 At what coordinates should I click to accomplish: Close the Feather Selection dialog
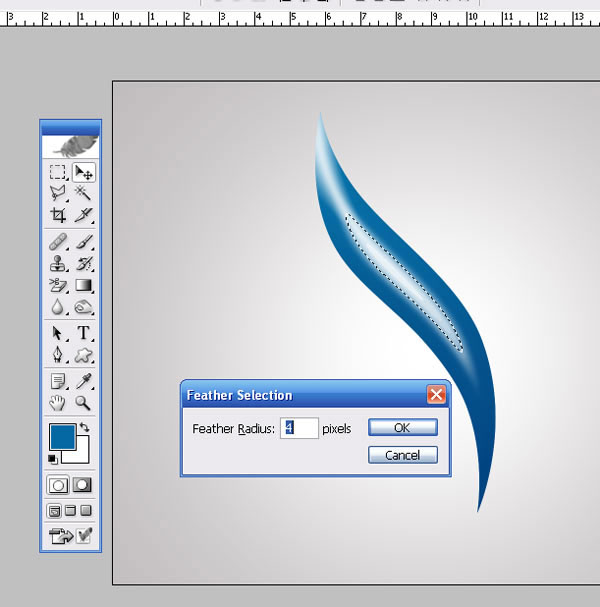point(436,395)
